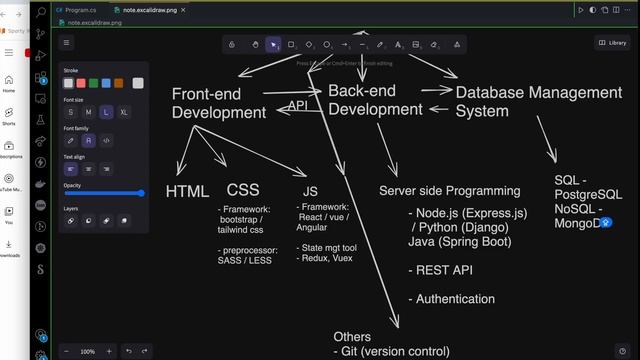The height and width of the screenshot is (360, 640).
Task: Align text to the center
Action: [89, 169]
